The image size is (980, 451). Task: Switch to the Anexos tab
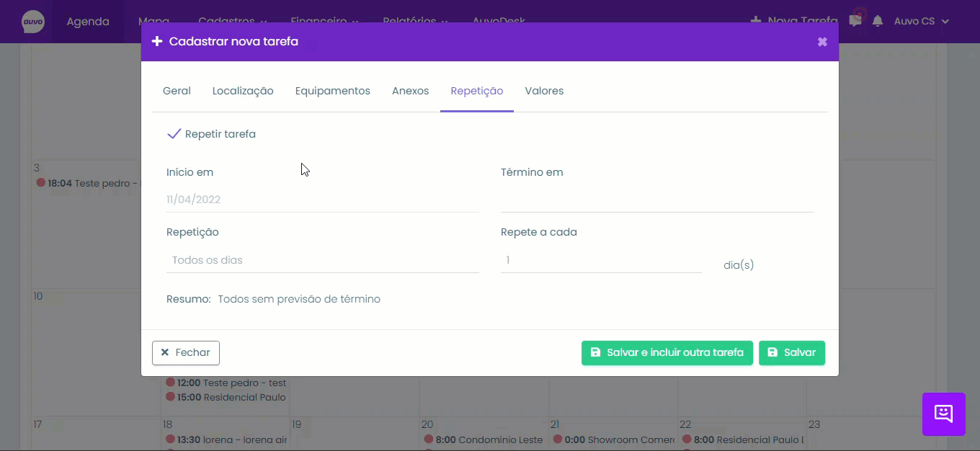pos(410,91)
